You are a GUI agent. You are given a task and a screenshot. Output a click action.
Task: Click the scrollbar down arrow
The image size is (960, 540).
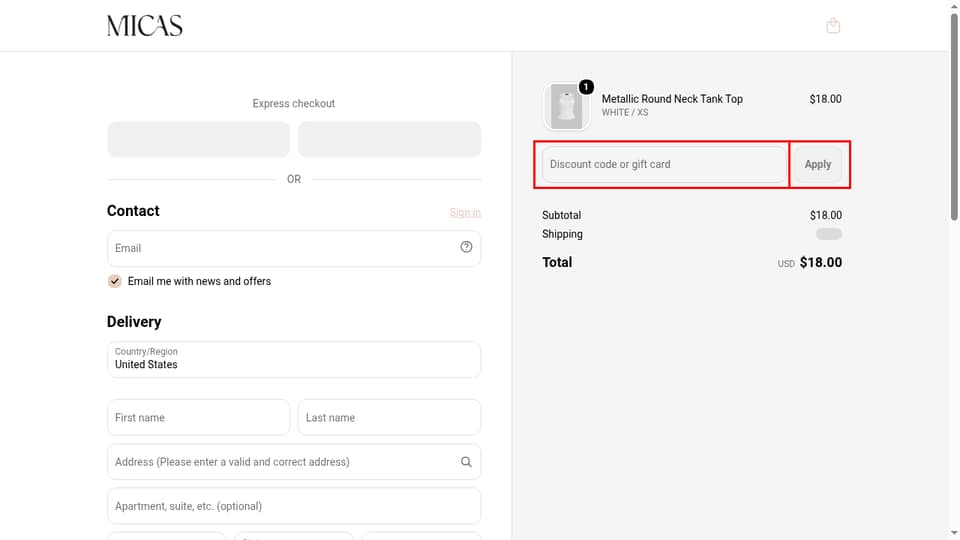point(954,533)
